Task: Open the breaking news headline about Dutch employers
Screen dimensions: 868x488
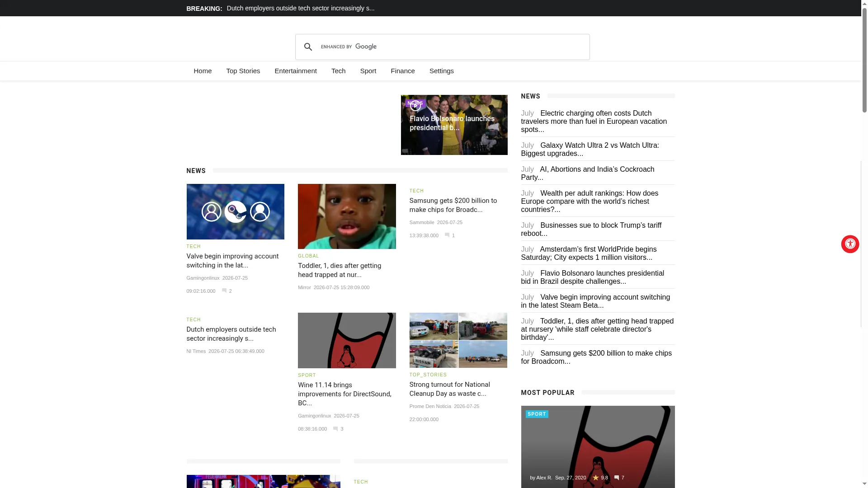Action: pyautogui.click(x=301, y=8)
